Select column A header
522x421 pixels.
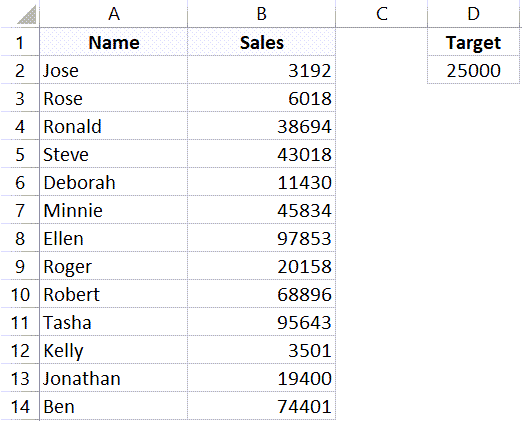pyautogui.click(x=114, y=14)
